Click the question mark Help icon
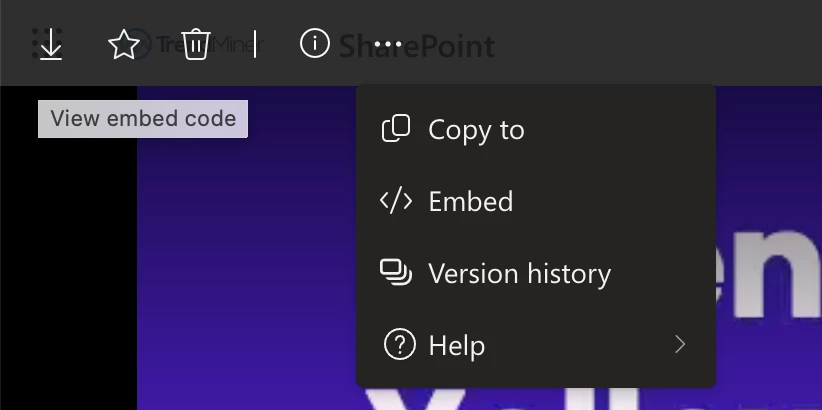This screenshot has width=822, height=410. (399, 346)
